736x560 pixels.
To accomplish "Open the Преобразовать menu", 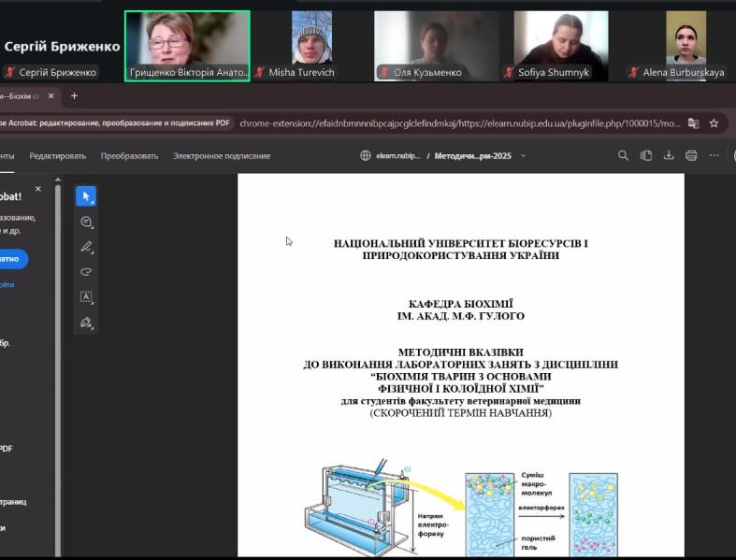I will point(130,156).
